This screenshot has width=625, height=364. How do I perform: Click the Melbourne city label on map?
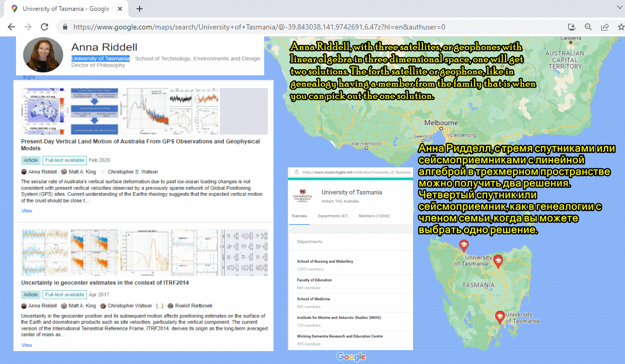(441, 123)
